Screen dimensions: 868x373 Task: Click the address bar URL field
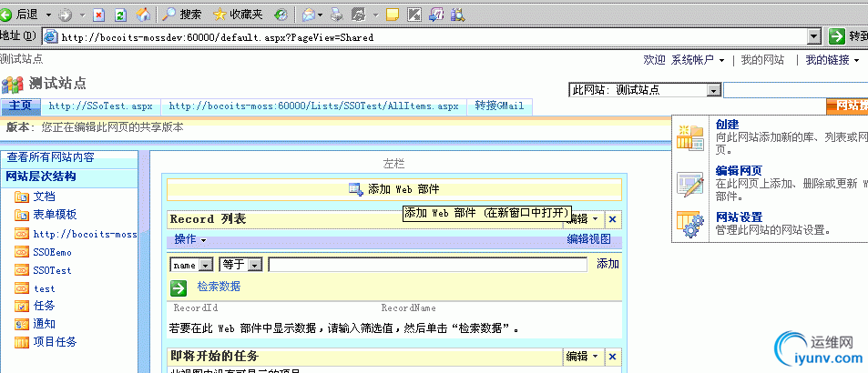(432, 37)
